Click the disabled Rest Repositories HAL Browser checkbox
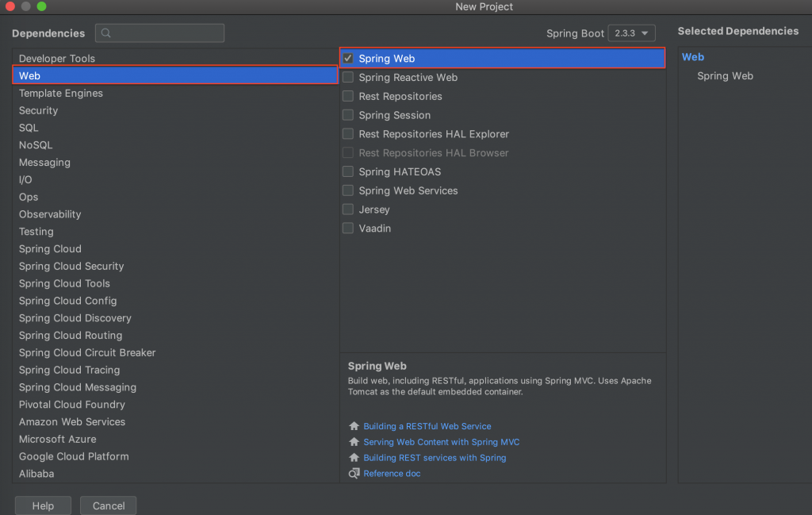Viewport: 812px width, 515px height. click(348, 153)
